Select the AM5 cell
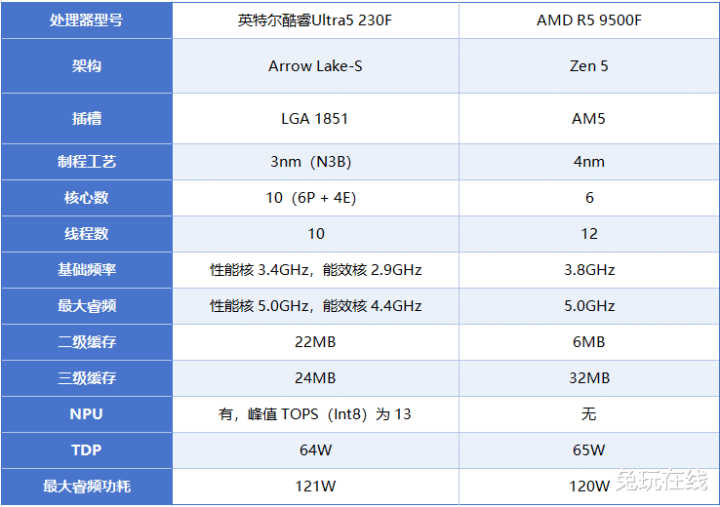720x507 pixels. point(589,118)
